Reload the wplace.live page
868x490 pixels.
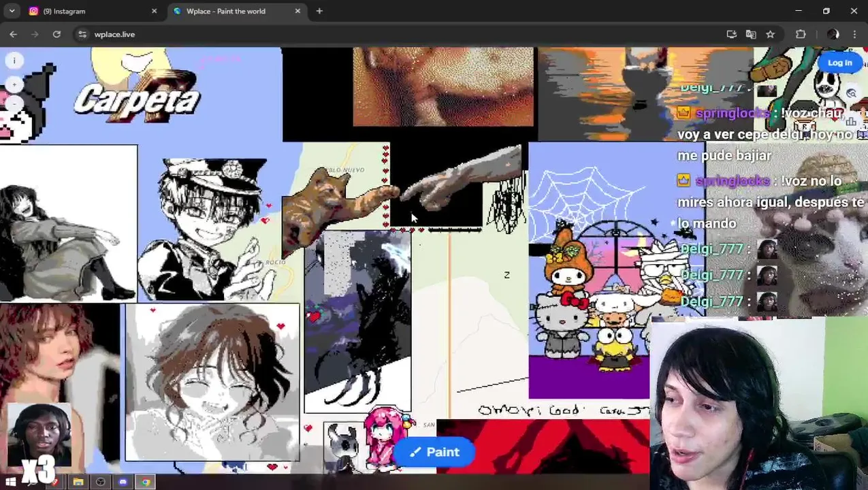click(57, 34)
